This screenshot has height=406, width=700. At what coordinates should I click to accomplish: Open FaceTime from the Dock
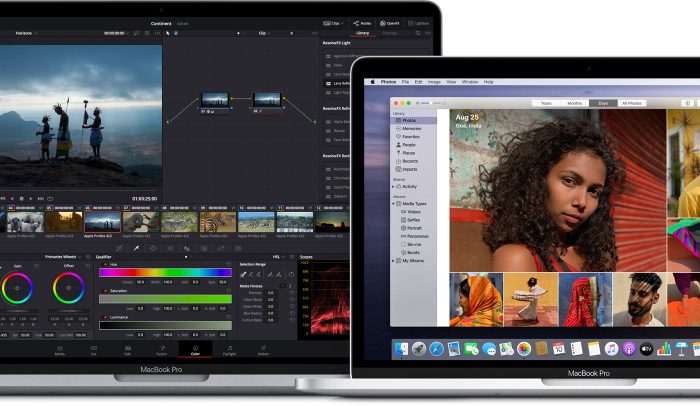point(471,349)
